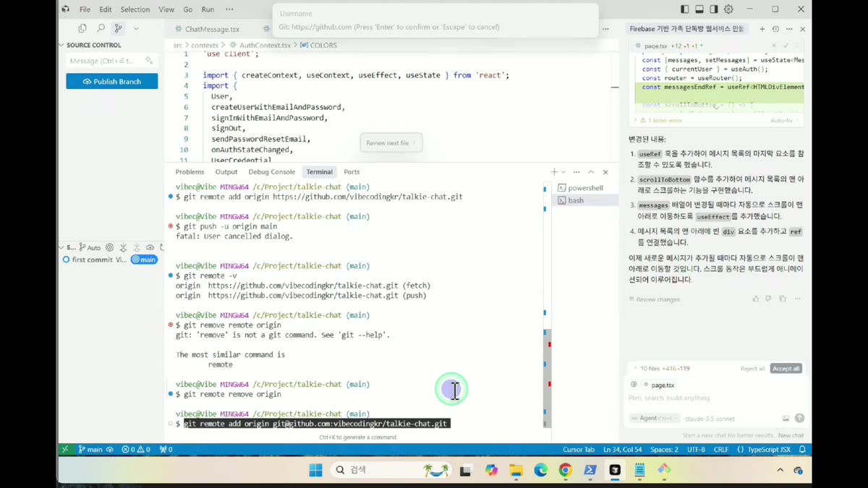The image size is (868, 488).
Task: Toggle primary sidebar layout icon
Action: tap(685, 9)
